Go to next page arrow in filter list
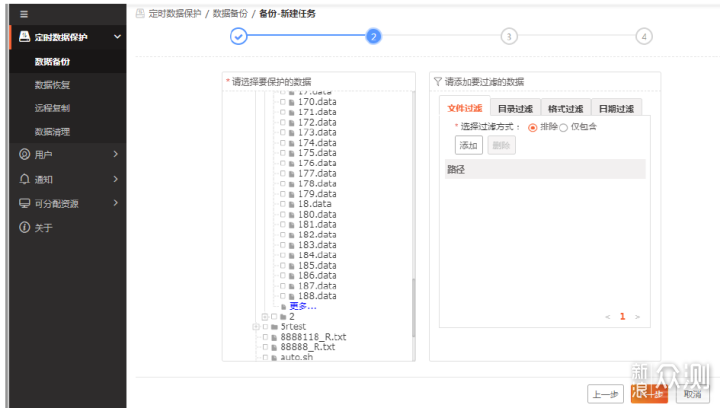Viewport: 720px width, 408px height. [637, 317]
